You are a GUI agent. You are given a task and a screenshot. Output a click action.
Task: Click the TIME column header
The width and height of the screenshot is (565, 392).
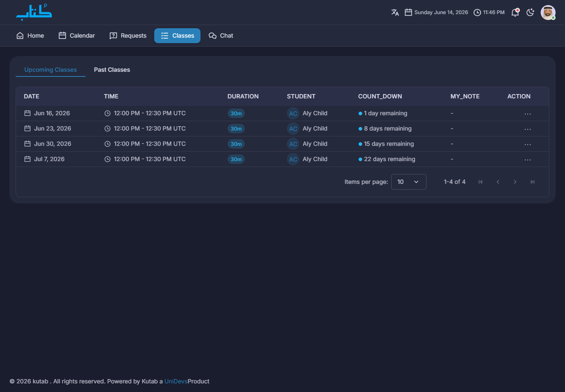click(x=111, y=96)
